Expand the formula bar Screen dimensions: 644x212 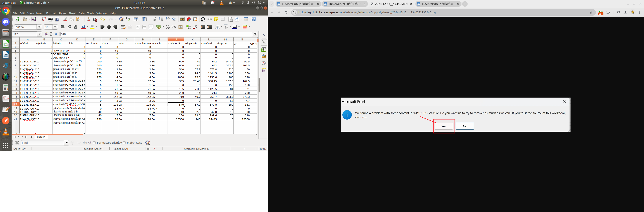pos(256,34)
